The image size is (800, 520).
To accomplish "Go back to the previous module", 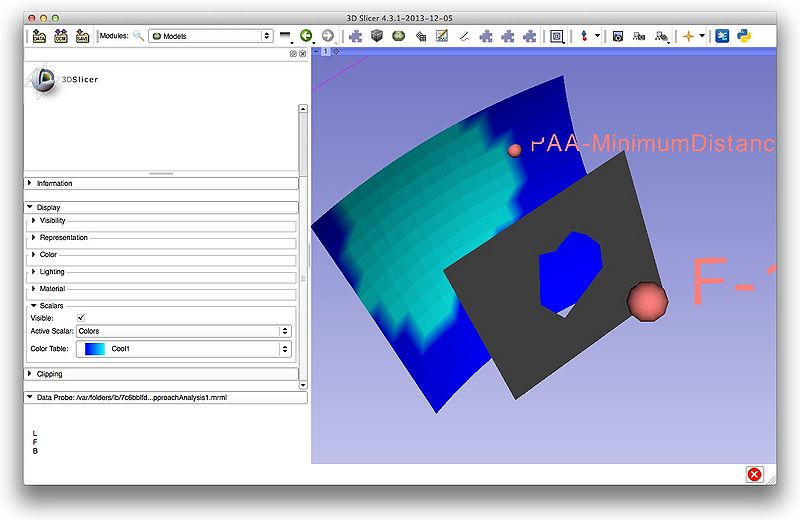I will 306,36.
